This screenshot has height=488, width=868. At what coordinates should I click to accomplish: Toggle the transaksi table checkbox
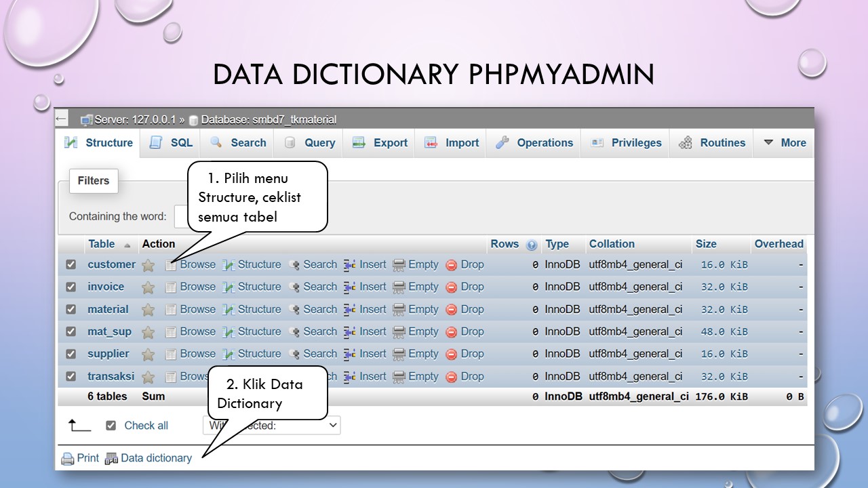[71, 377]
